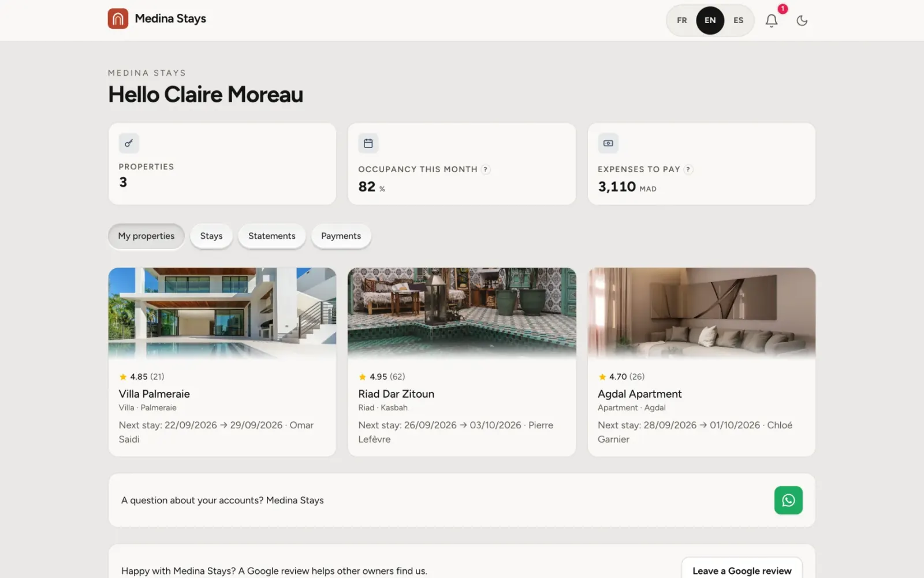924x578 pixels.
Task: Click the Agdal Apartment title
Action: click(x=640, y=394)
